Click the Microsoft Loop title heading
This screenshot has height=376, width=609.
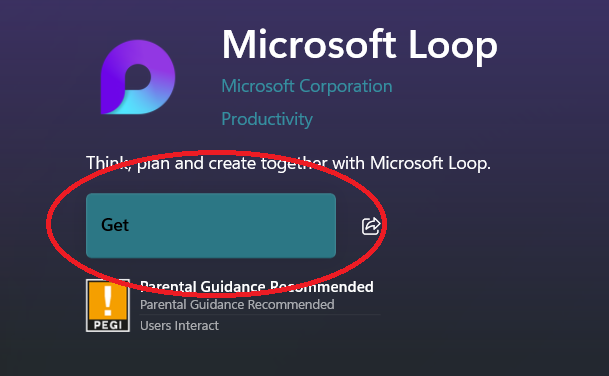pyautogui.click(x=359, y=46)
